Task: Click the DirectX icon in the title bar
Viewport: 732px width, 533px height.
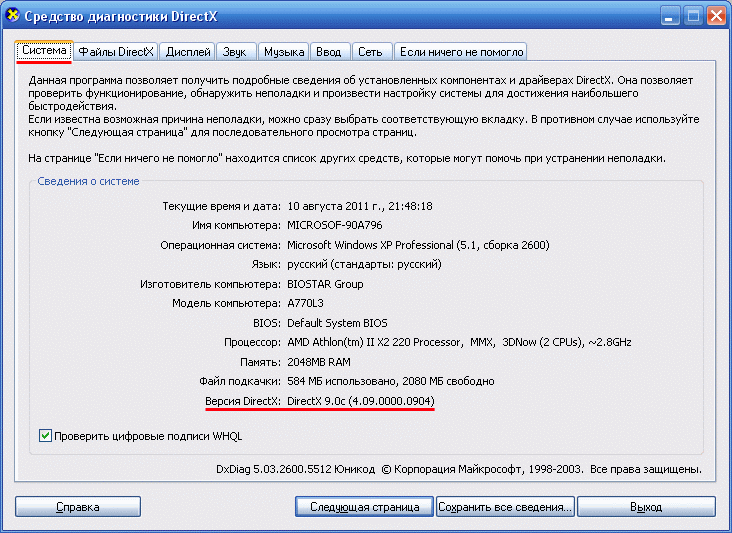Action: (x=13, y=15)
